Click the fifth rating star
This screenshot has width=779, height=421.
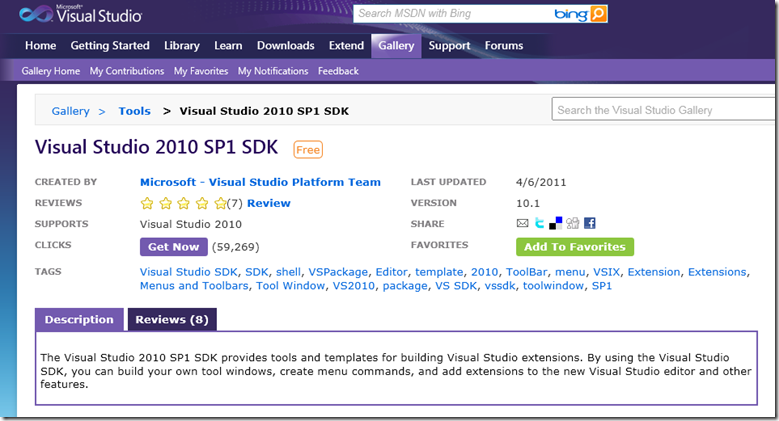coord(220,203)
